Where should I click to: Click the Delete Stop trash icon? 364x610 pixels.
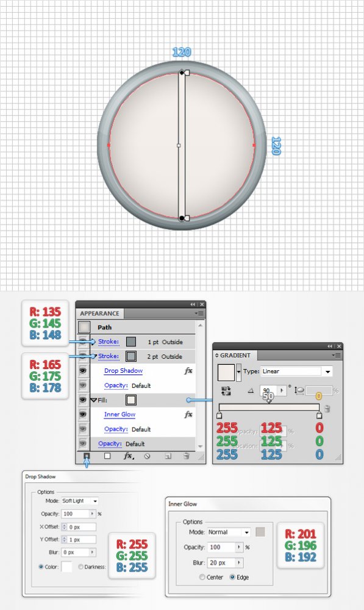click(x=327, y=408)
